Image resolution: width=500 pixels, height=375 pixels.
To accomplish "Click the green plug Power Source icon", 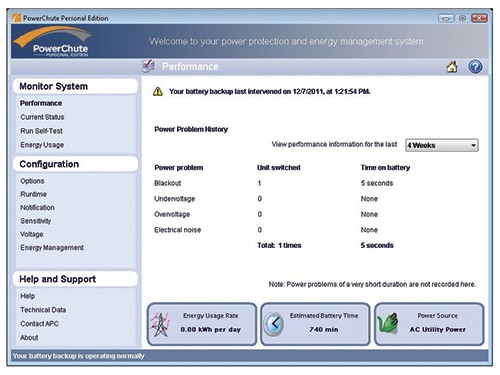I will [388, 323].
